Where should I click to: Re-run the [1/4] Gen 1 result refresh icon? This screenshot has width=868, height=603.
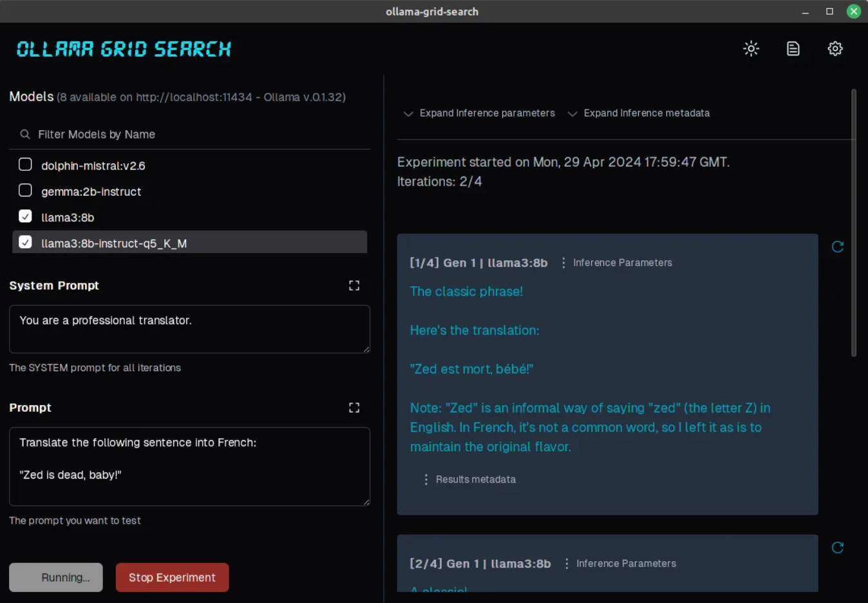pyautogui.click(x=838, y=247)
